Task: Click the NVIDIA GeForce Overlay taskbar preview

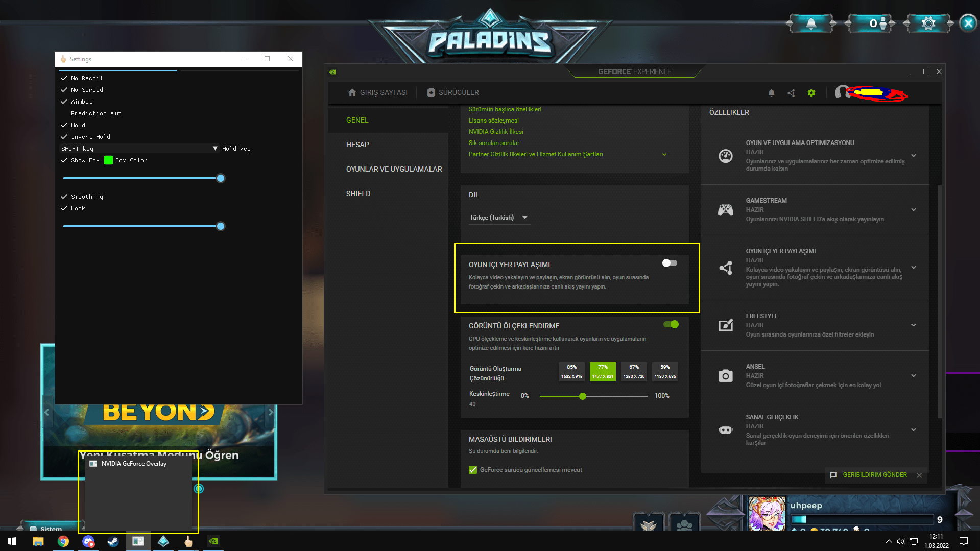Action: 138,492
